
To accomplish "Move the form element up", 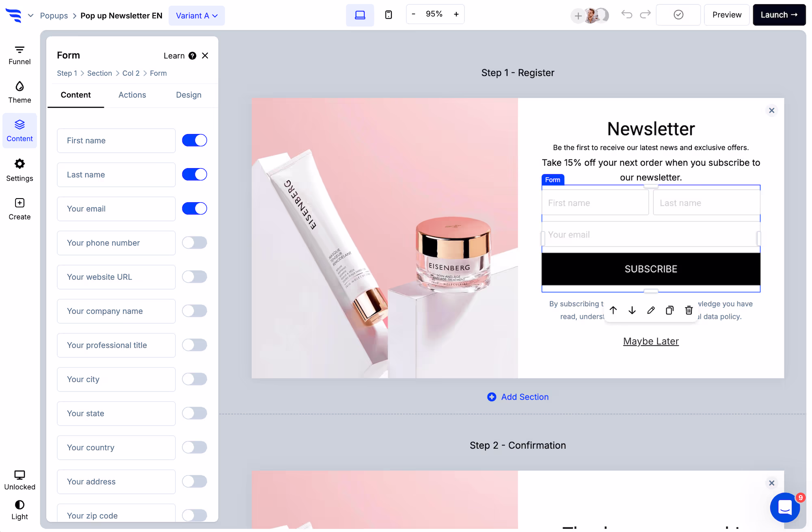I will click(613, 310).
